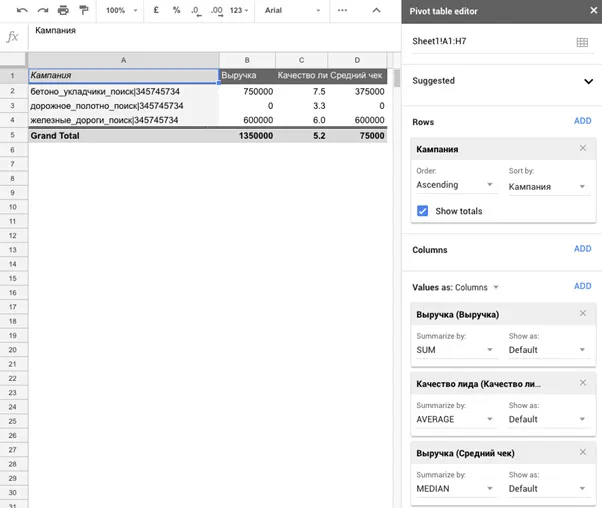Screen dimensions: 602x508
Task: Toggle the Show totals checkbox
Action: [422, 211]
